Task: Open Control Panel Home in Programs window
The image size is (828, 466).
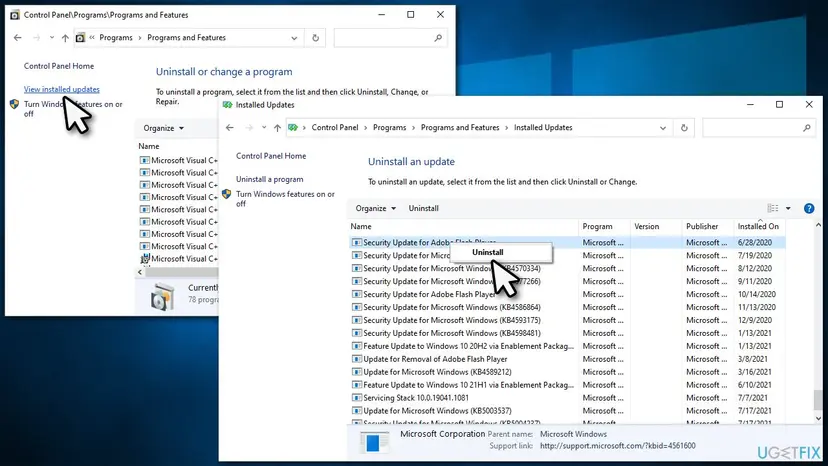Action: 59,66
